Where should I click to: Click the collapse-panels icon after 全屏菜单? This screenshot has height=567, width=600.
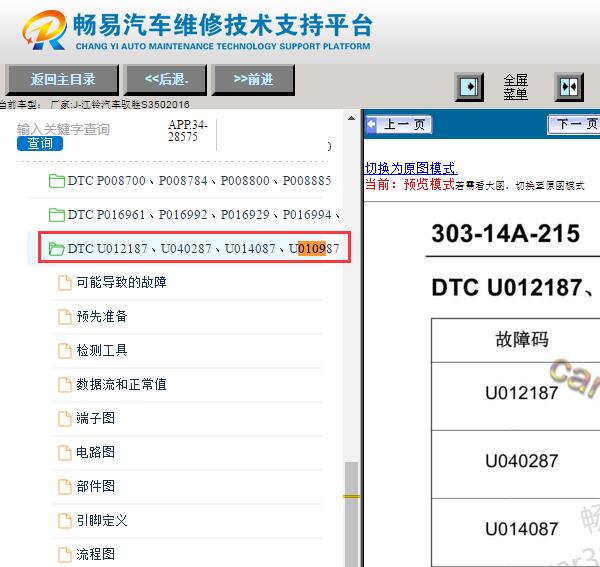point(569,87)
